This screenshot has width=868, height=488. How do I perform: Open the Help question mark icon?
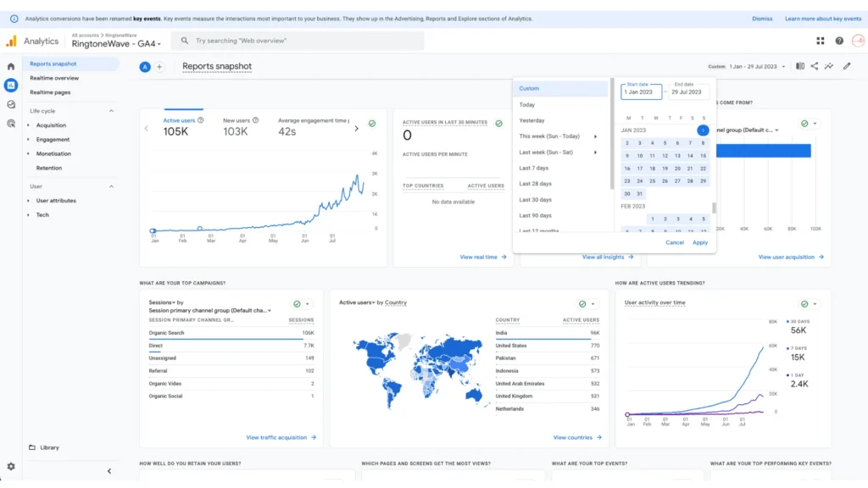click(x=839, y=41)
